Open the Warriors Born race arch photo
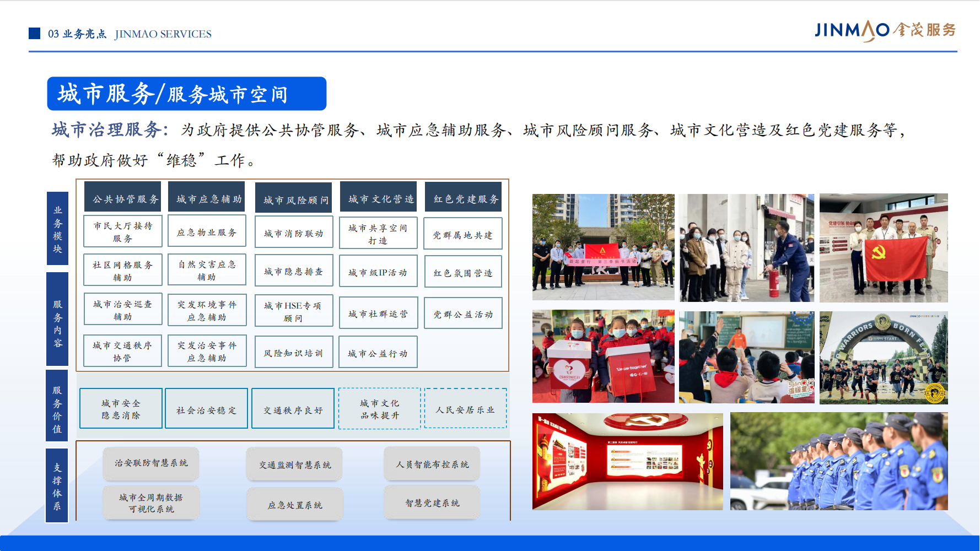 tap(884, 358)
